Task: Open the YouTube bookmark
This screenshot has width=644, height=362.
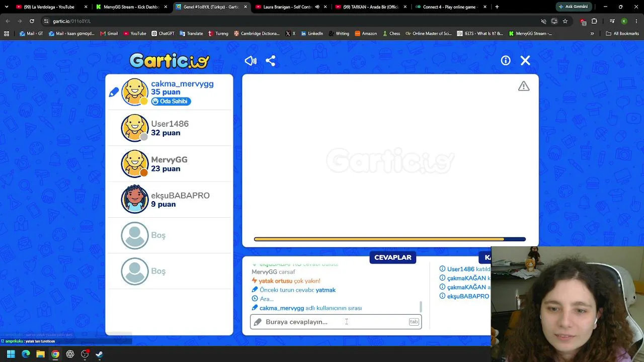Action: pyautogui.click(x=134, y=34)
